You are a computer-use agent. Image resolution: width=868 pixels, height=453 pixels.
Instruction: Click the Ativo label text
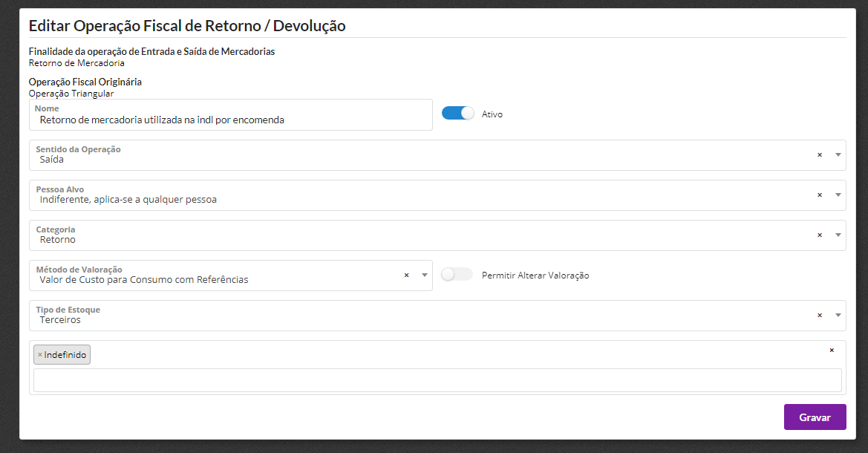(492, 114)
